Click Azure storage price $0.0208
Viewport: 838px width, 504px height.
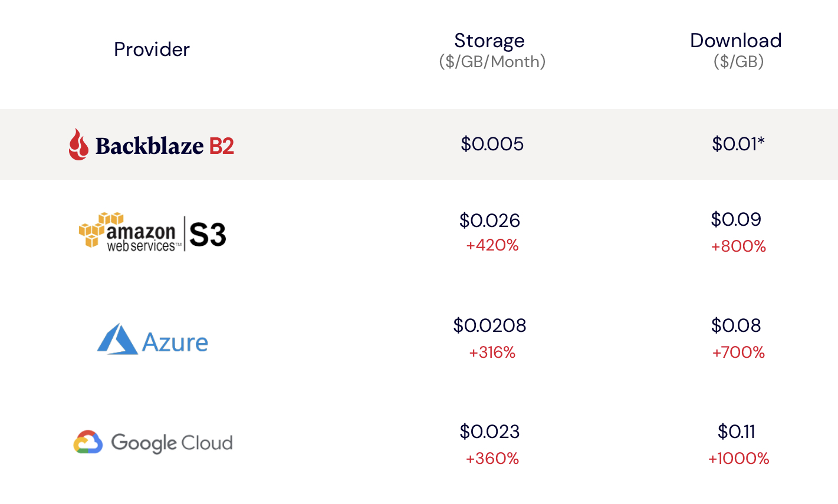pos(490,325)
